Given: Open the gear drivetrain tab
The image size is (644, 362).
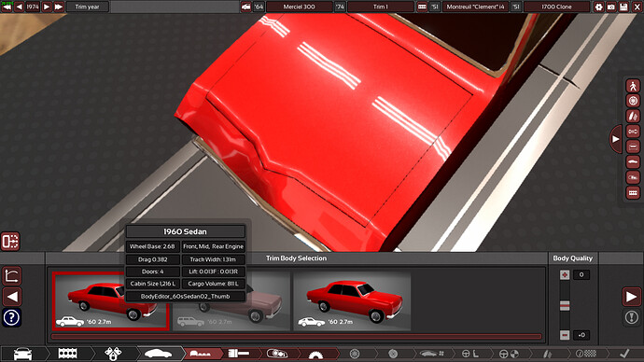Looking at the screenshot, I should [x=315, y=354].
